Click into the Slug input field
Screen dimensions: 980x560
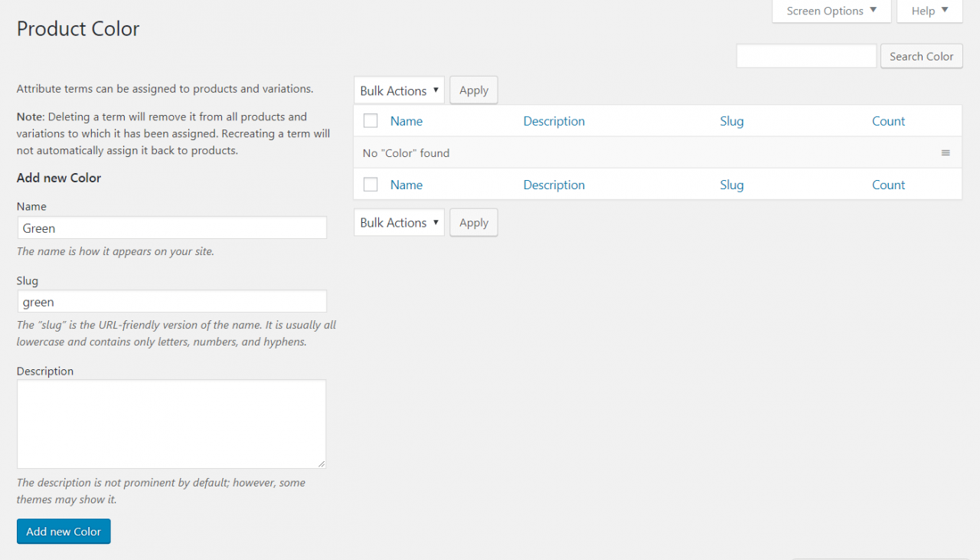171,301
